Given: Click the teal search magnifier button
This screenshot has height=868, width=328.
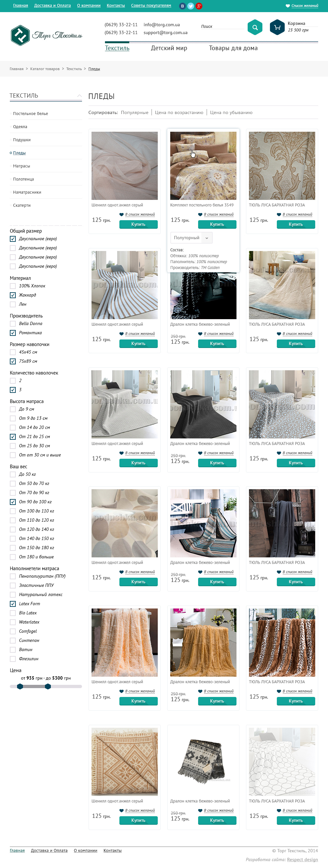Looking at the screenshot, I should [255, 27].
